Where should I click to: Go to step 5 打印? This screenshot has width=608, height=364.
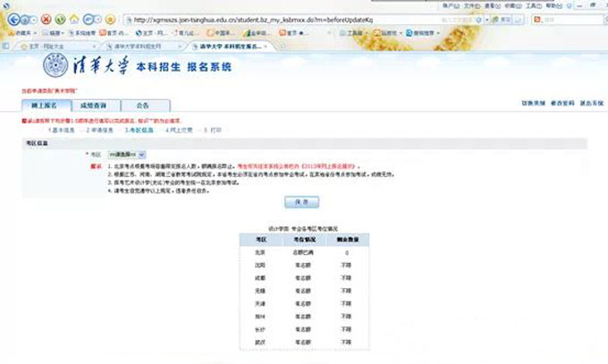213,131
